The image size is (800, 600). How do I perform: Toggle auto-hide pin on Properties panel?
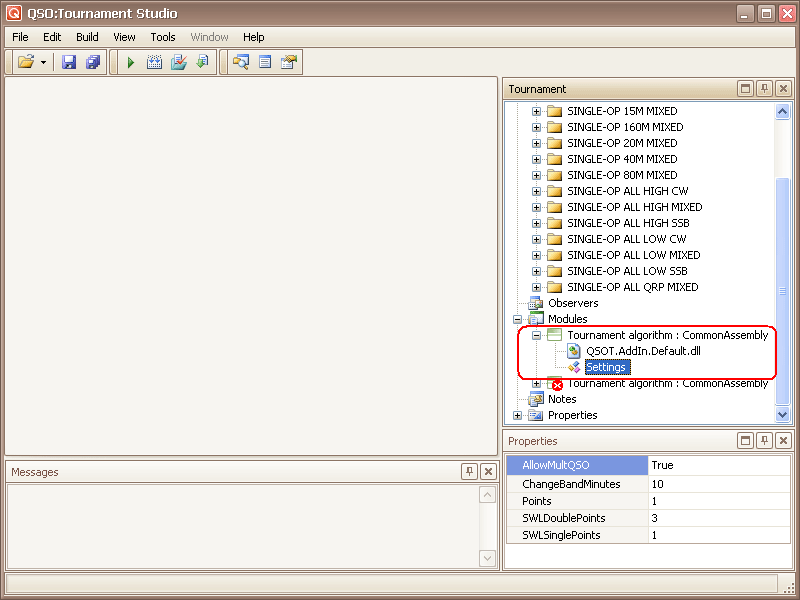click(764, 441)
